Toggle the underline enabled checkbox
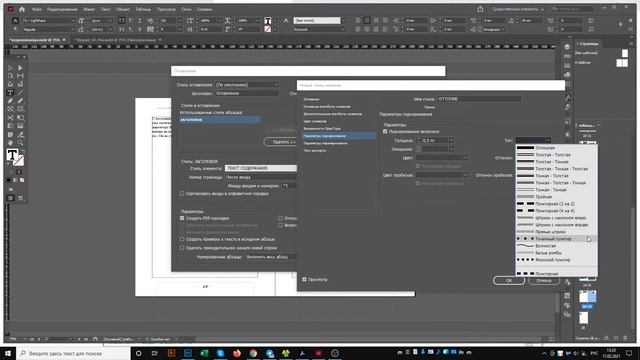640x360 pixels. coord(385,132)
